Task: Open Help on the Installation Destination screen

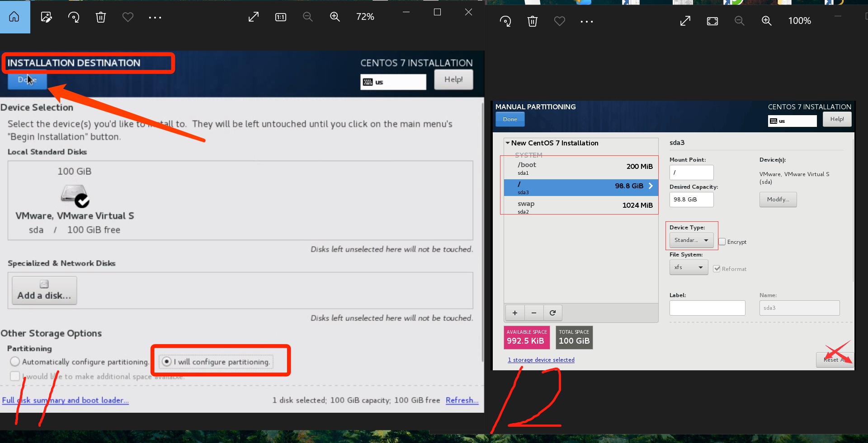Action: pos(453,79)
